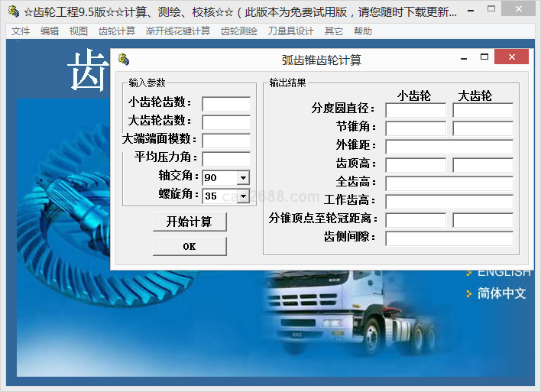Expand the 轴交角 dropdown list
The image size is (541, 392).
click(243, 178)
